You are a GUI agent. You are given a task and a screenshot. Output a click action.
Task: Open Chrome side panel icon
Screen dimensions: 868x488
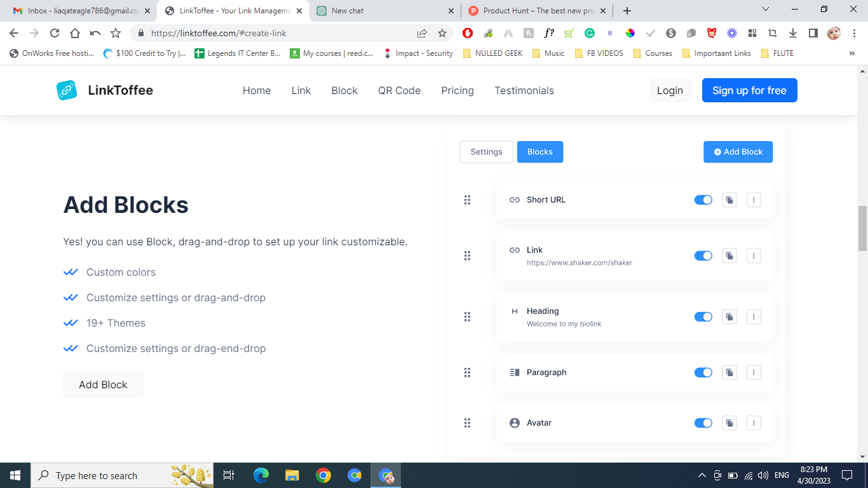coord(813,33)
